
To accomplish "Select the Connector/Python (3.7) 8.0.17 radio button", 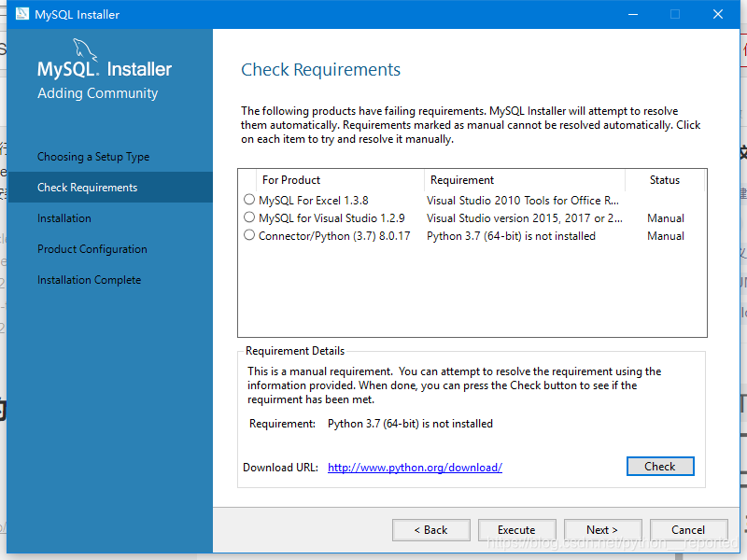I will [249, 235].
